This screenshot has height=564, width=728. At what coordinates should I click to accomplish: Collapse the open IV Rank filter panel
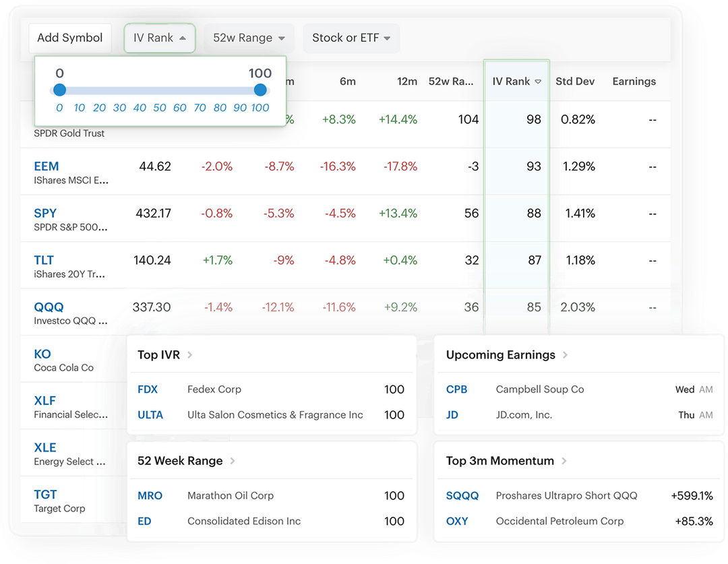(160, 38)
